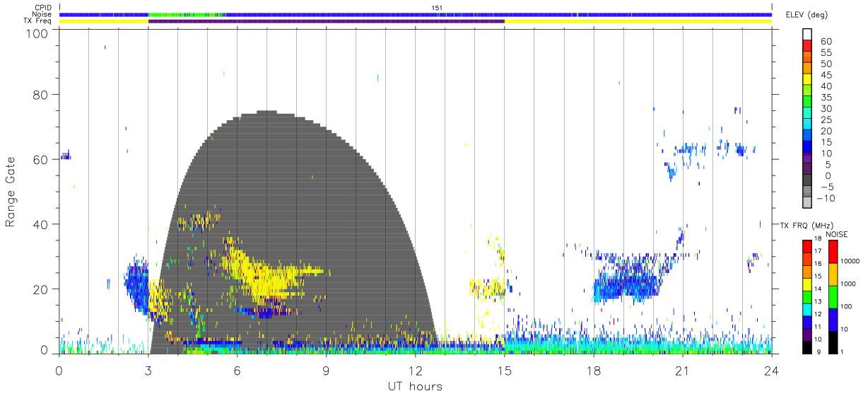Click the green section of Noise strip
Image resolution: width=868 pixels, height=401 pixels.
(x=184, y=14)
